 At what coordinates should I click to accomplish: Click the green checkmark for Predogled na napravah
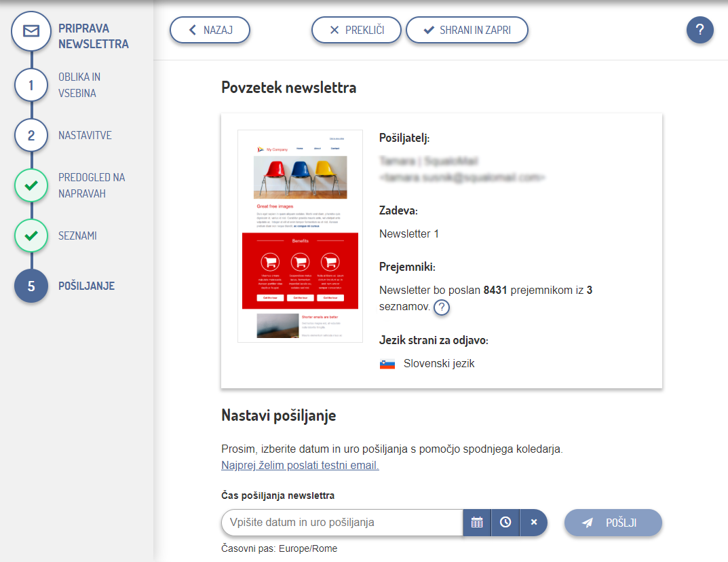click(31, 186)
